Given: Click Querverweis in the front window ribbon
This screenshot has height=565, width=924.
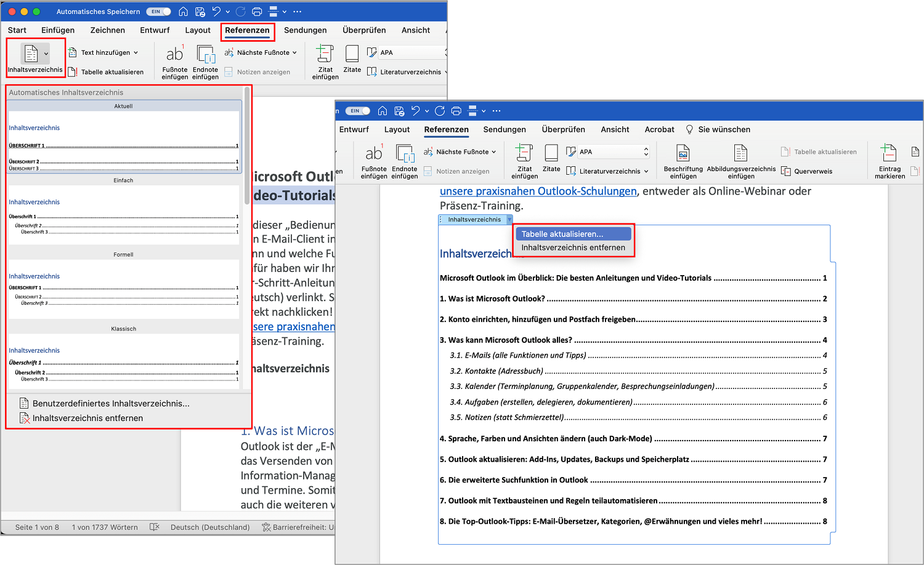Looking at the screenshot, I should [x=806, y=171].
